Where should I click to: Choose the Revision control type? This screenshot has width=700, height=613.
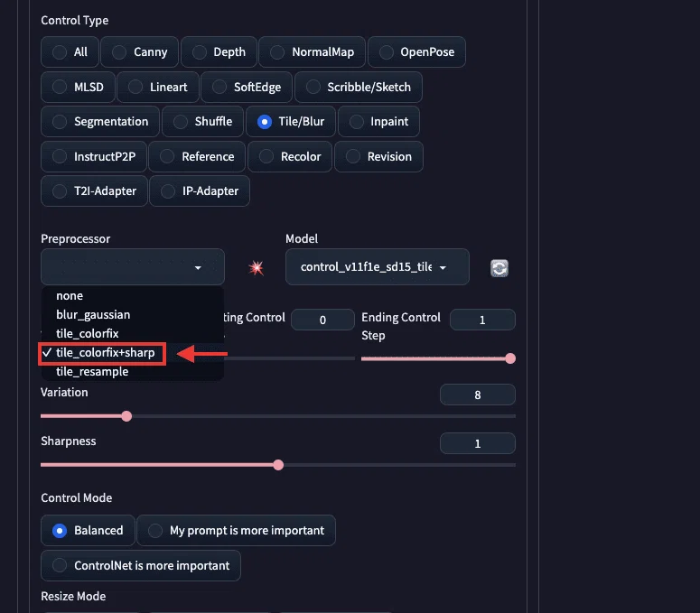[378, 156]
